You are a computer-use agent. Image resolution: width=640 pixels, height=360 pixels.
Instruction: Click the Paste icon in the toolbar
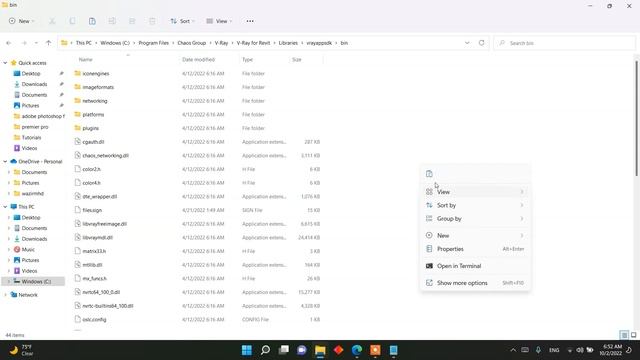pos(92,21)
